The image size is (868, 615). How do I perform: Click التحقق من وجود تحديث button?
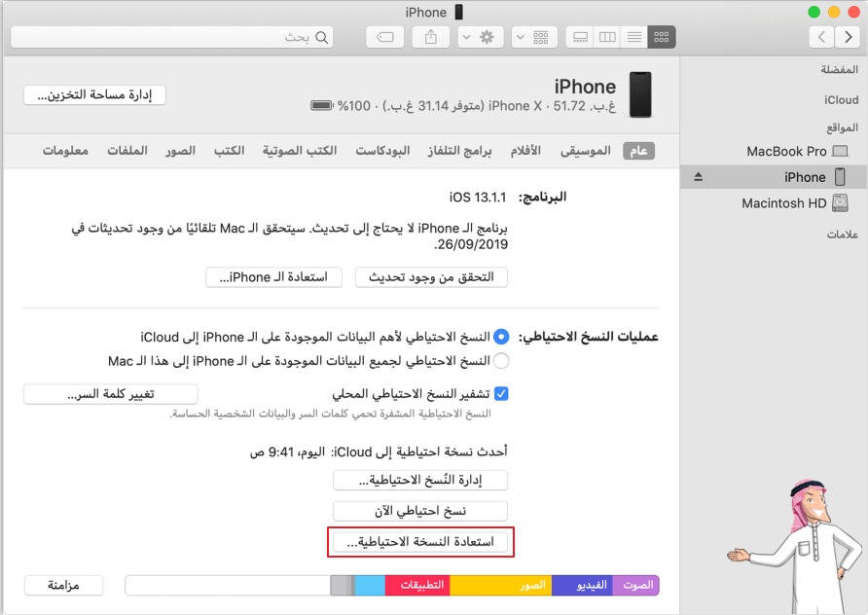pos(431,276)
